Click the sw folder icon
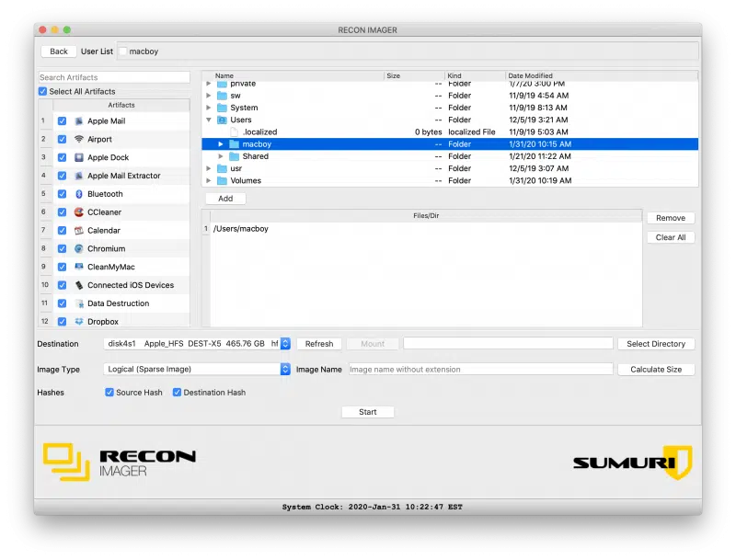Viewport: 736px width, 560px height. point(222,96)
